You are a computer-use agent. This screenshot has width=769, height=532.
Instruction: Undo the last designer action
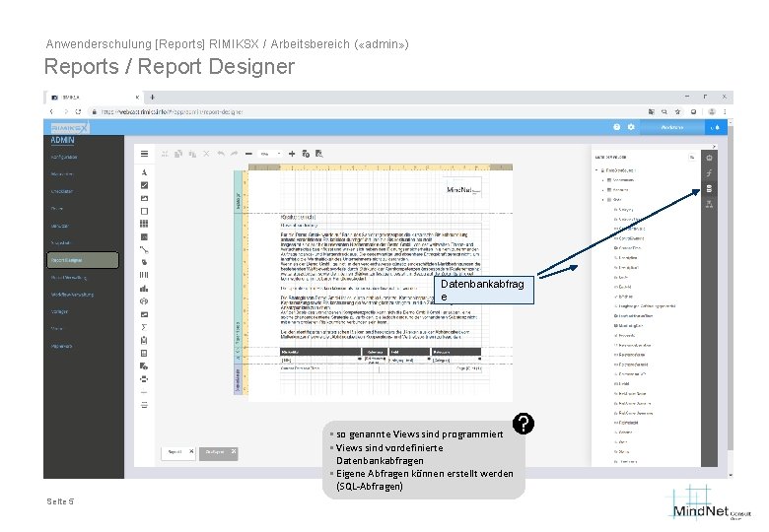[221, 154]
